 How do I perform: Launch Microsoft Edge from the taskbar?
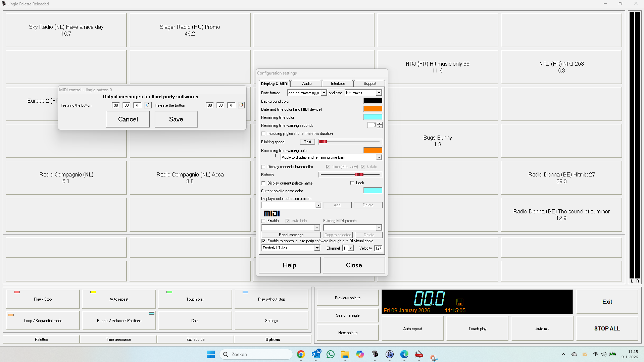pyautogui.click(x=404, y=354)
